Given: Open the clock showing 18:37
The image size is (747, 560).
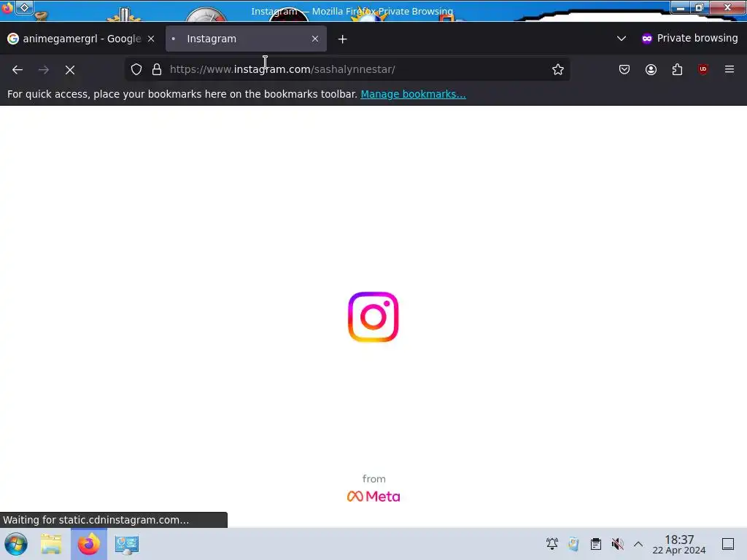Looking at the screenshot, I should pos(679,544).
